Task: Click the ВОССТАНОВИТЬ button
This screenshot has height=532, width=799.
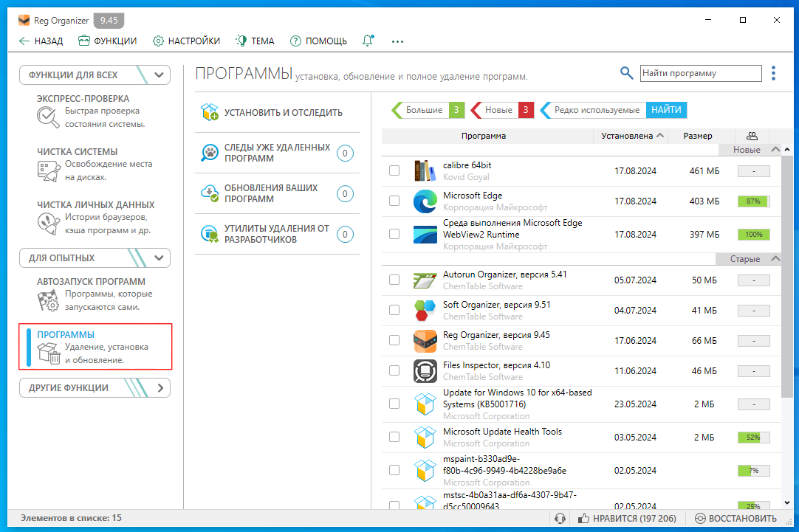Action: [x=735, y=519]
